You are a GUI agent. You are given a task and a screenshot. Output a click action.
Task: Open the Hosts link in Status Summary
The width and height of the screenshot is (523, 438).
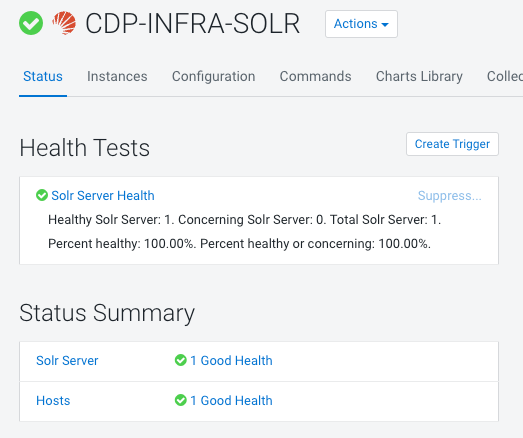[53, 401]
